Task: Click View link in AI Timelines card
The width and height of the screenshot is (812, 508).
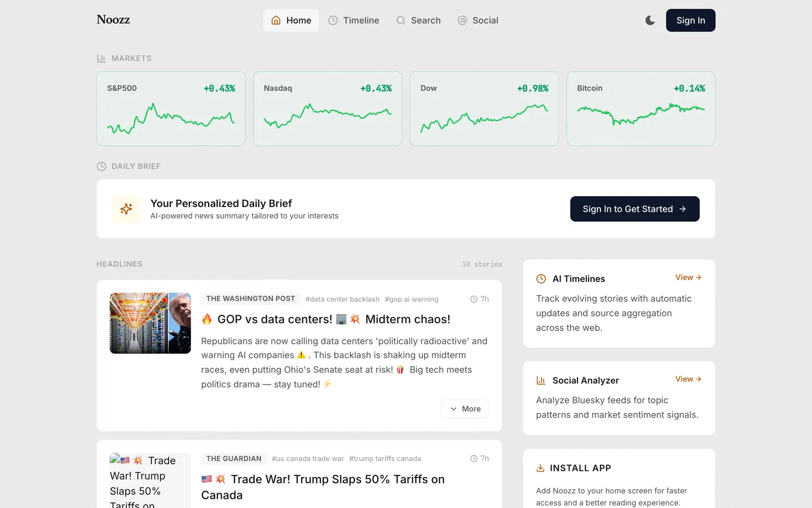Action: 688,277
